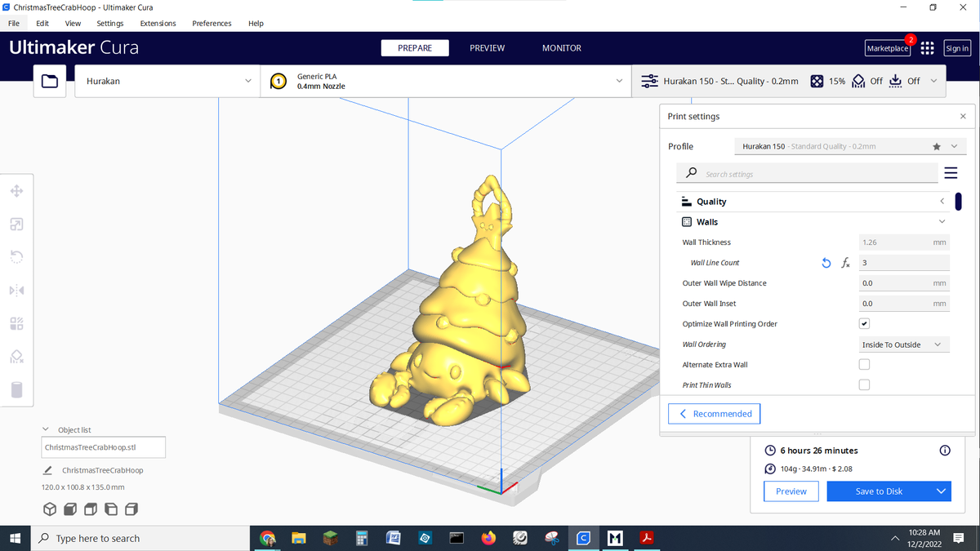Open the Marketplace
This screenshot has width=980, height=551.
pos(888,48)
